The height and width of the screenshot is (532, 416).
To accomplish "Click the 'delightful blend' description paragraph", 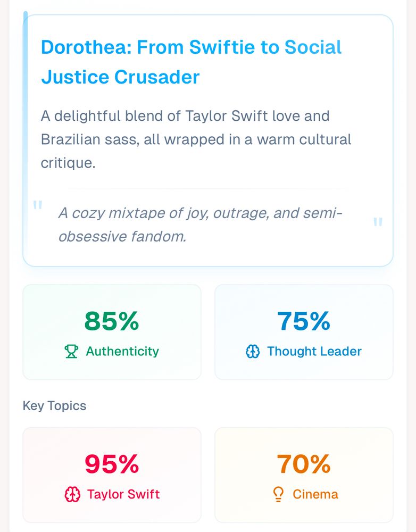I will (x=196, y=139).
